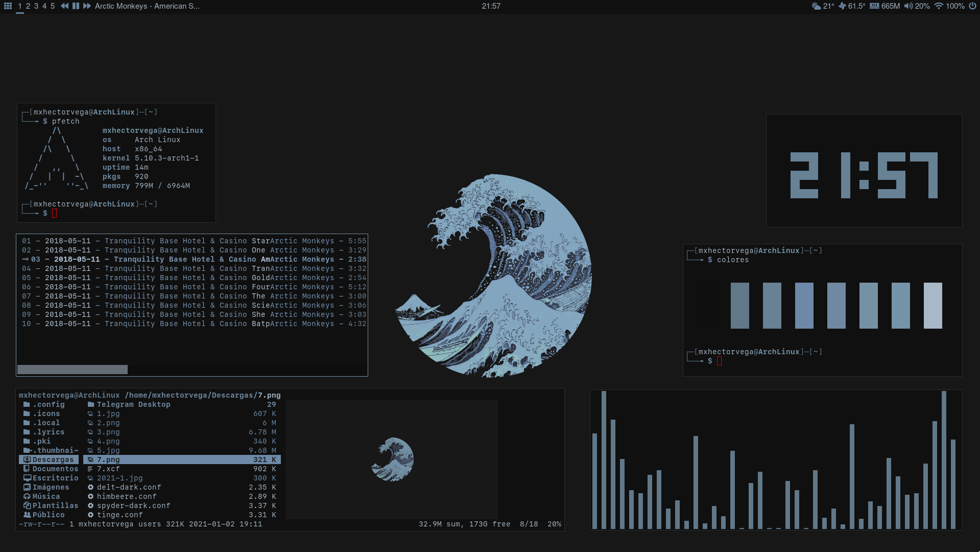This screenshot has width=980, height=552.
Task: Select the .pki folder in ranger
Action: click(49, 441)
